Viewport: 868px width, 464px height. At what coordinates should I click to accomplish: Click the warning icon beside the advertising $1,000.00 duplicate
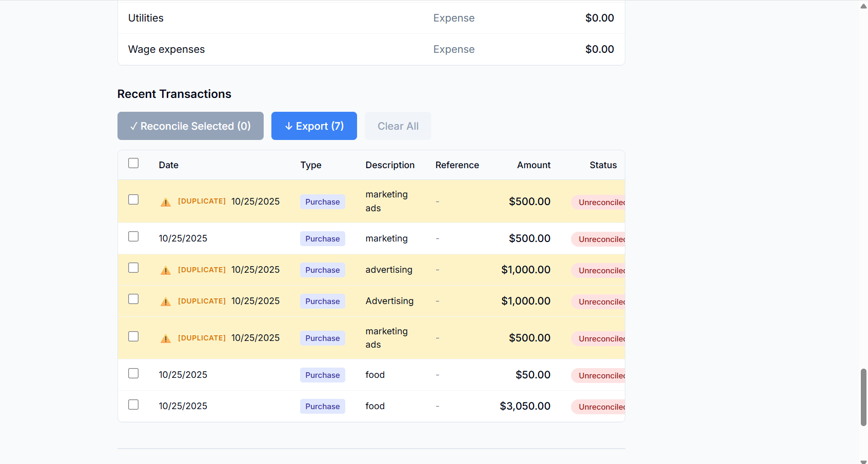[x=165, y=270]
